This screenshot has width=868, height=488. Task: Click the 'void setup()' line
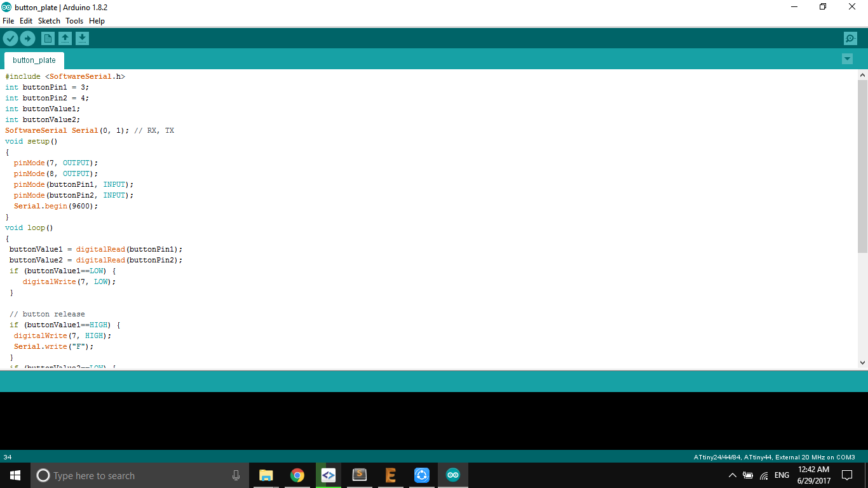coord(31,141)
